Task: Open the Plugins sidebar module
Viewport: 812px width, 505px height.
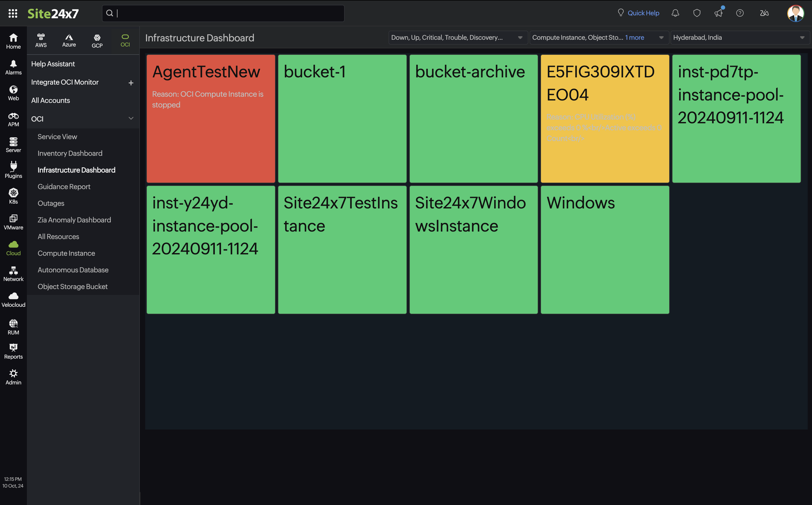Action: [x=13, y=170]
